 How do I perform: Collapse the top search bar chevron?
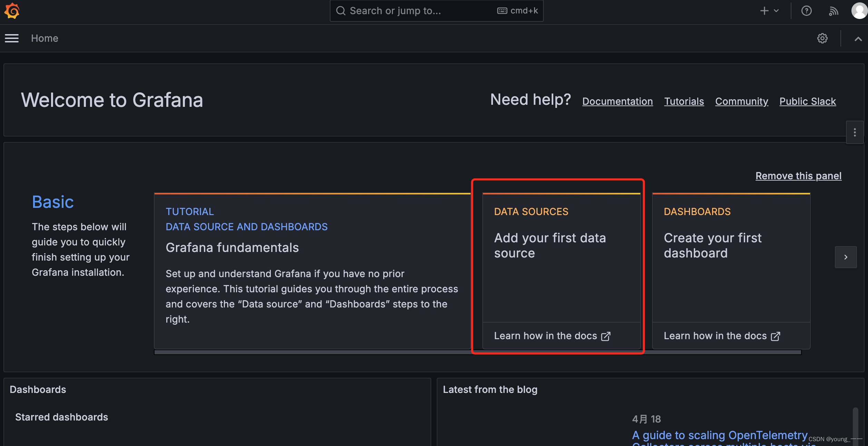pos(858,39)
